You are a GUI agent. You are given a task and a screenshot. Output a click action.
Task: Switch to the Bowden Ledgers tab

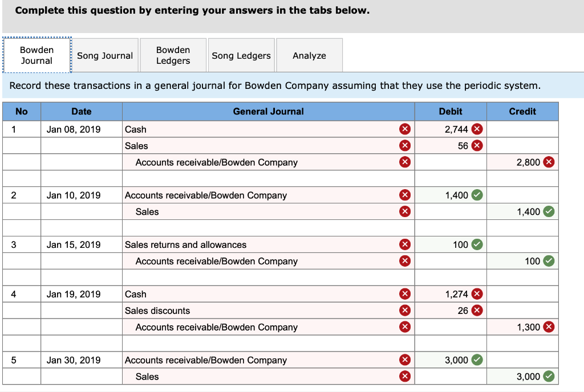coord(173,55)
